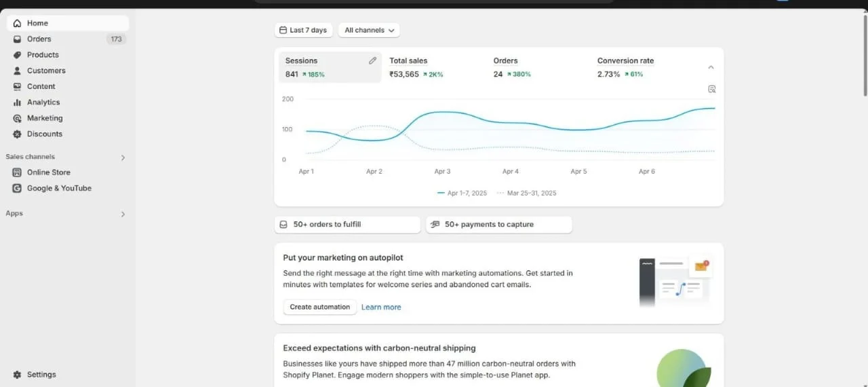Expand the Sales channels section chevron
The width and height of the screenshot is (868, 387).
click(x=123, y=158)
